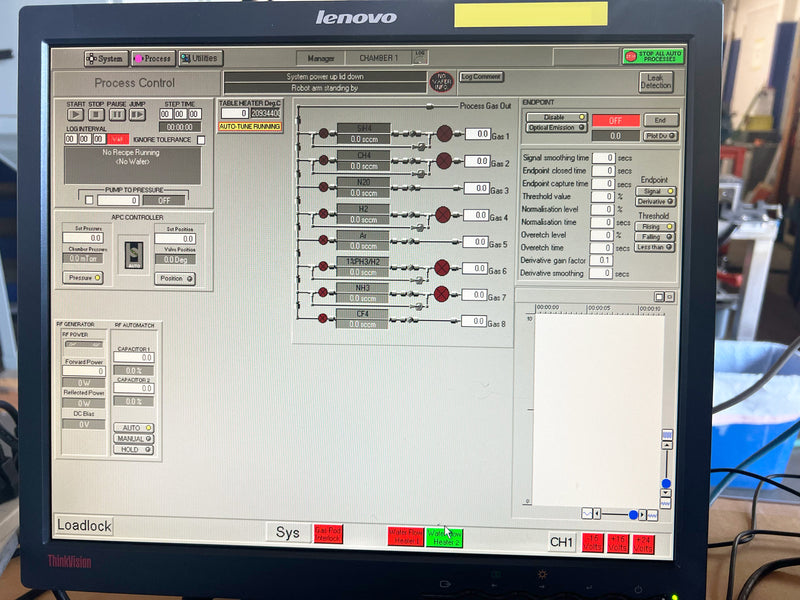800x600 pixels.
Task: Toggle the IGNORE TOLERANCE checkbox
Action: pyautogui.click(x=201, y=140)
